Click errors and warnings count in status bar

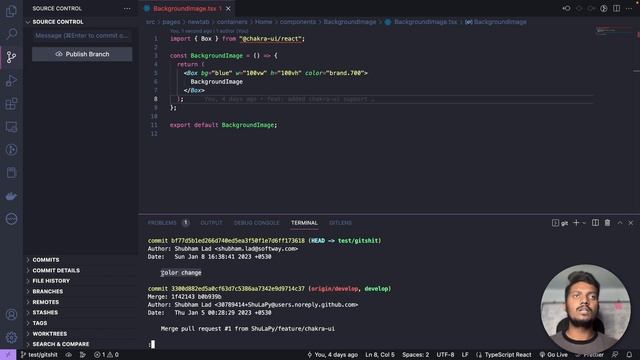(x=107, y=355)
